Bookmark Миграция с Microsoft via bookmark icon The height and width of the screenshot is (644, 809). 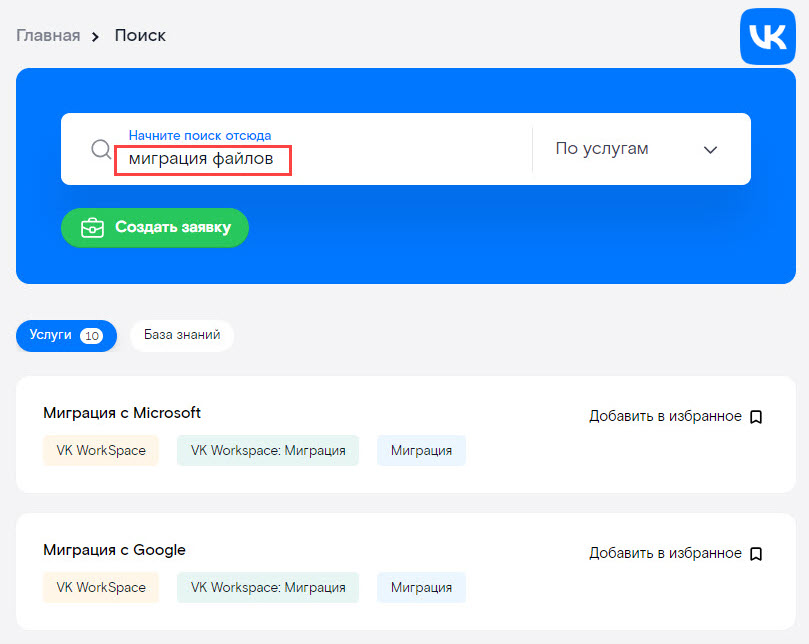[756, 416]
